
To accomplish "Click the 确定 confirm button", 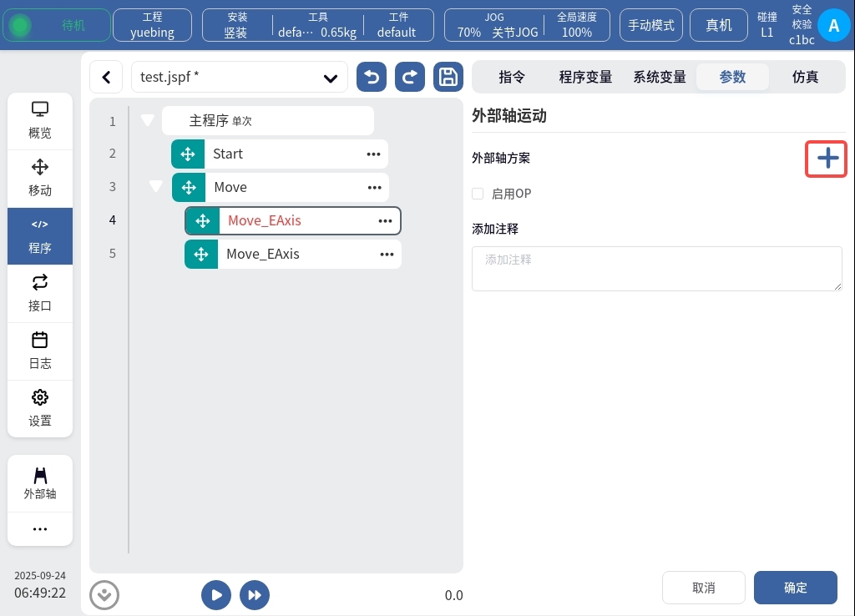I will pyautogui.click(x=795, y=588).
